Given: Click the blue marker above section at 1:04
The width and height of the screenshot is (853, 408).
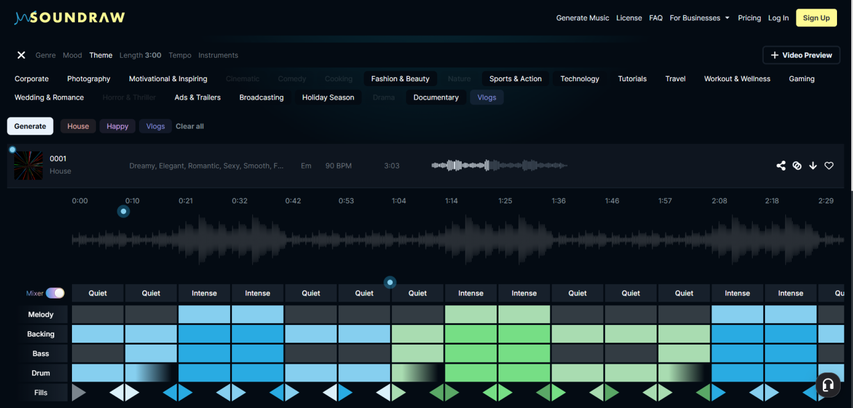Looking at the screenshot, I should click(390, 282).
